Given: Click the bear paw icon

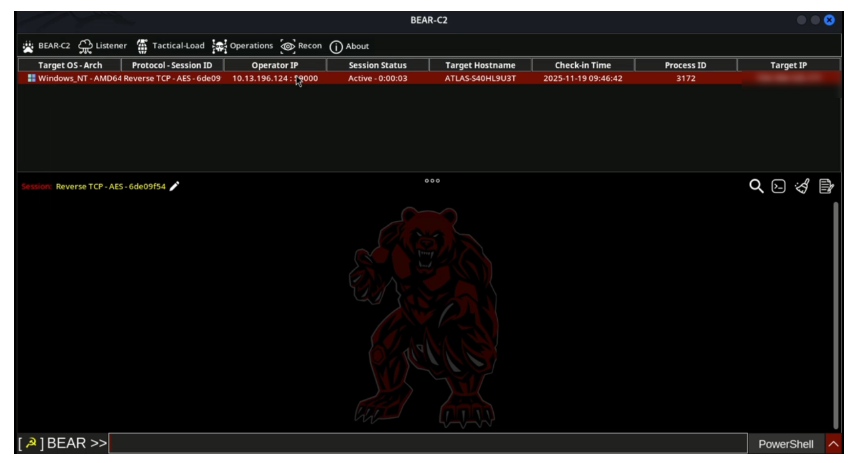Looking at the screenshot, I should click(x=28, y=47).
